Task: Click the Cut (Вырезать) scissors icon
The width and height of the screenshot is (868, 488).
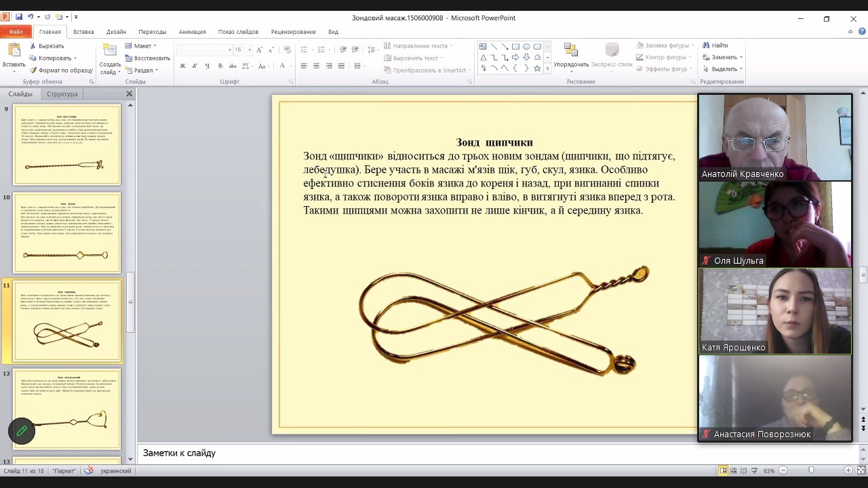Action: [x=33, y=46]
